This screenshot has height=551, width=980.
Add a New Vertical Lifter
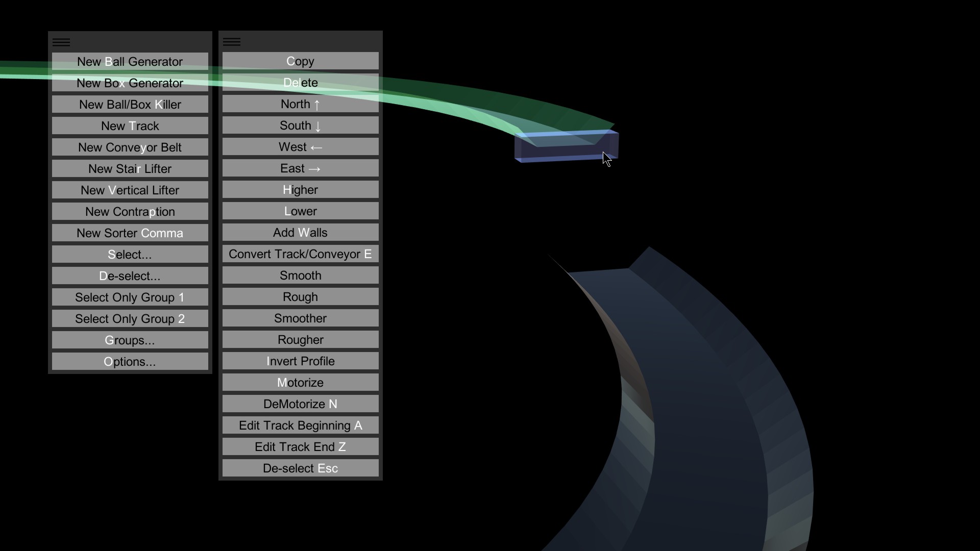tap(130, 190)
